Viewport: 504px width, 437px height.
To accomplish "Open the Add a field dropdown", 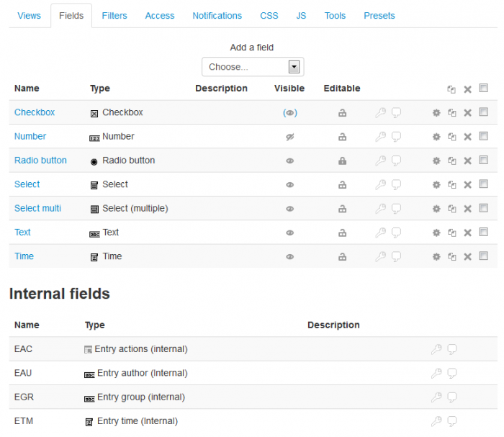I will click(x=253, y=67).
